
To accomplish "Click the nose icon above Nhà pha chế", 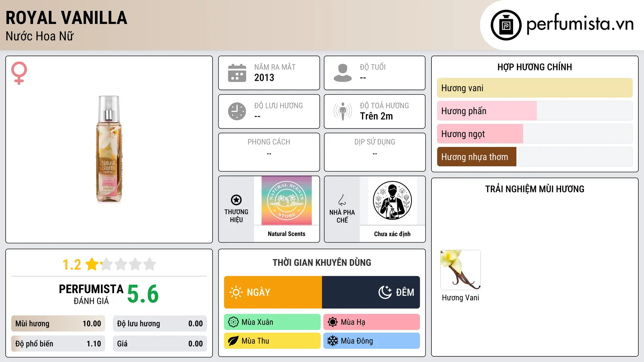I will coord(342,200).
